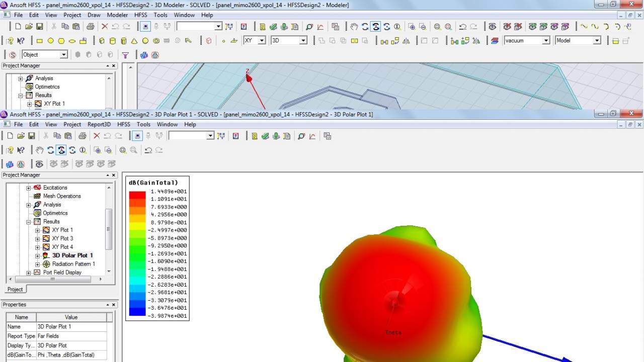Viewport: 644px width, 362px height.
Task: Click Validate check in 3D Polar Plot toolbar
Action: pos(265,136)
